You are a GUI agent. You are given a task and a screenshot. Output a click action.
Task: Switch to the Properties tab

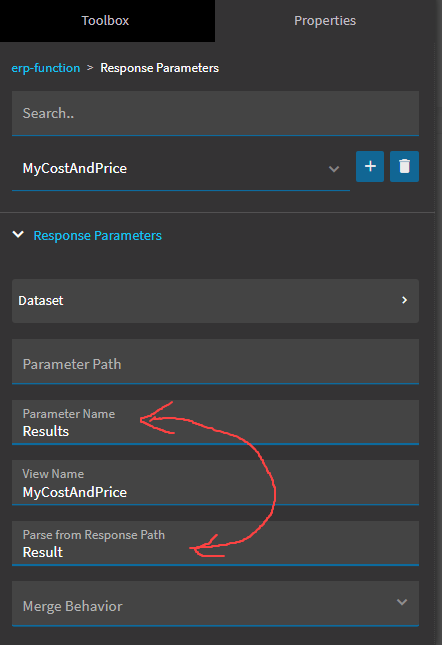point(325,21)
